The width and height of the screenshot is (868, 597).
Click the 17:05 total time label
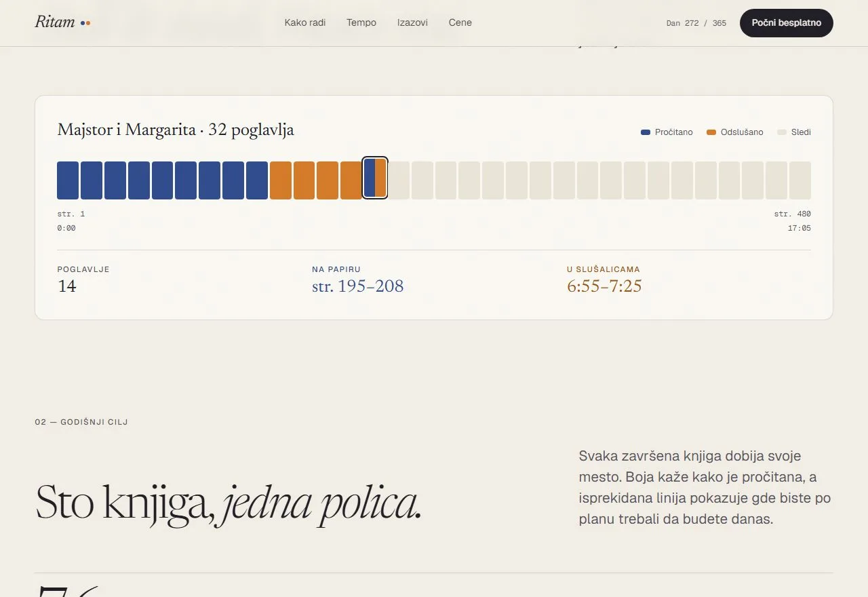point(800,228)
